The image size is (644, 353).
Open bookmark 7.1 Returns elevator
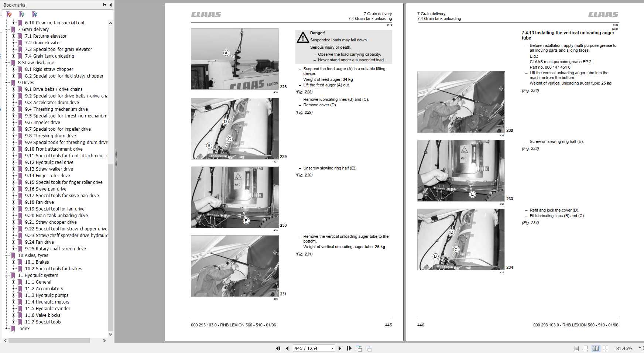pyautogui.click(x=46, y=36)
